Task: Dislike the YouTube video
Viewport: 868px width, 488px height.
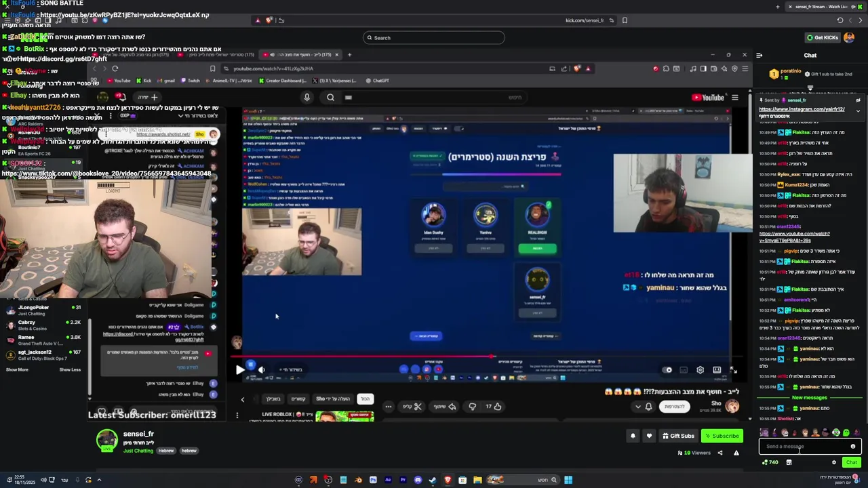Action: tap(473, 407)
